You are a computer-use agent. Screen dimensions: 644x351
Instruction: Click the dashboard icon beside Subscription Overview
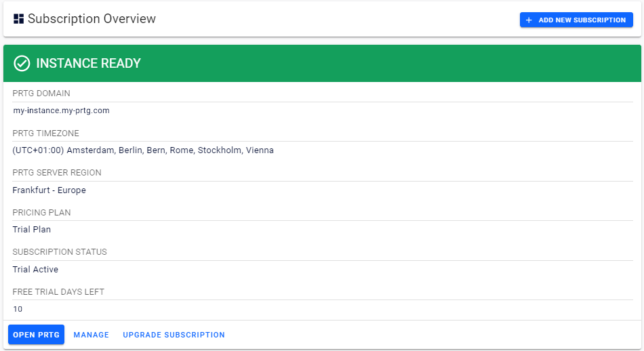point(18,19)
